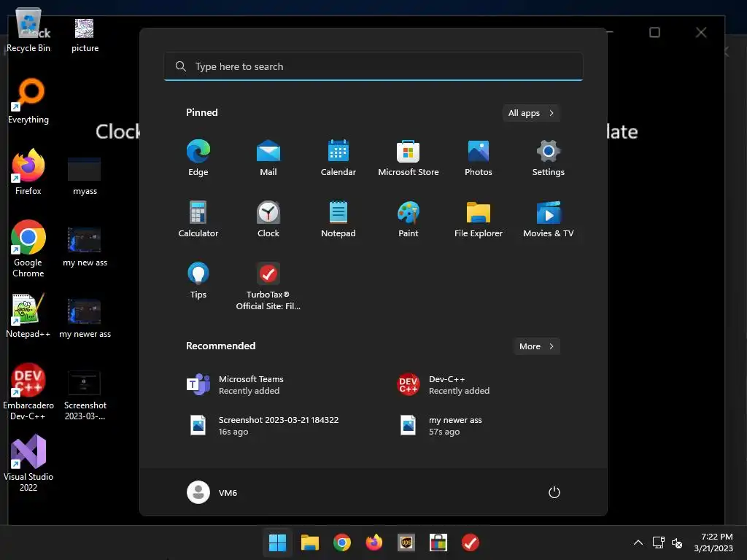The width and height of the screenshot is (747, 560).
Task: Launch Movies & TV app
Action: pos(549,219)
